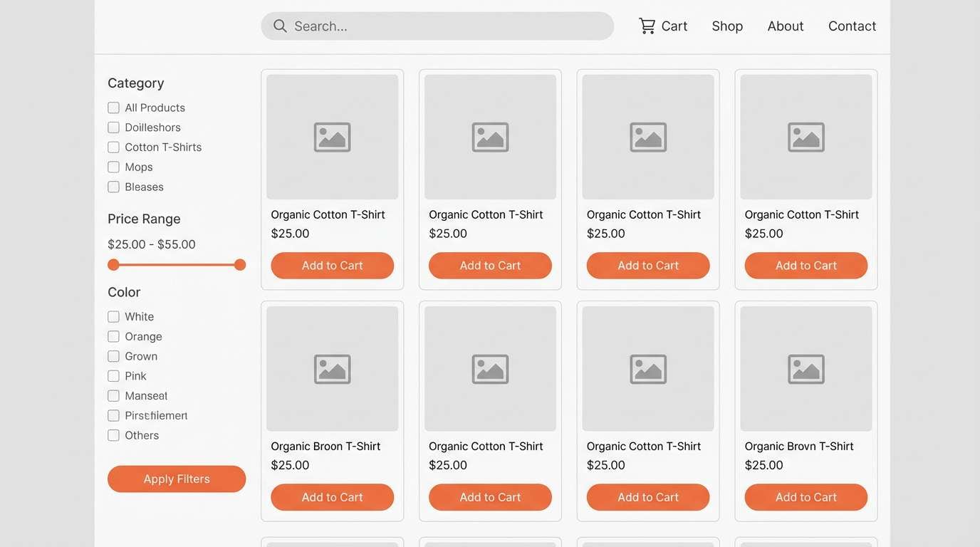Image resolution: width=980 pixels, height=547 pixels.
Task: Open the Organic Broon T-Shirt image placeholder
Action: point(332,368)
